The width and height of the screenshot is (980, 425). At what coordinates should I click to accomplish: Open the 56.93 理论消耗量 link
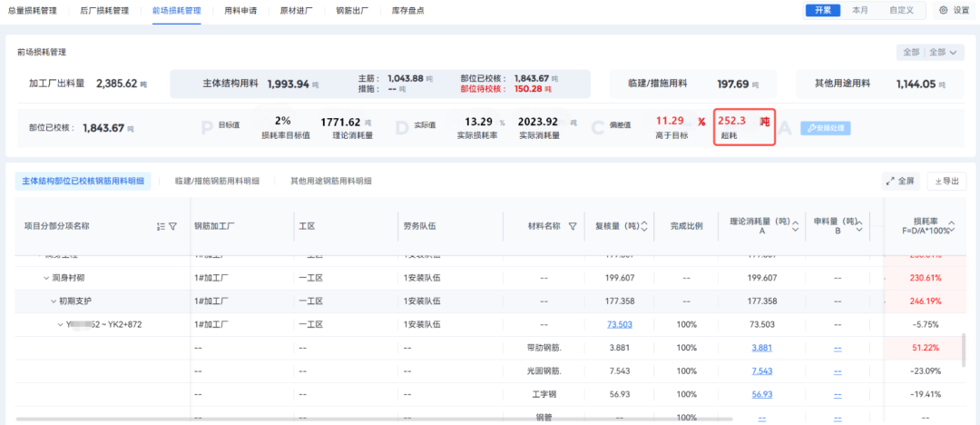pos(762,394)
